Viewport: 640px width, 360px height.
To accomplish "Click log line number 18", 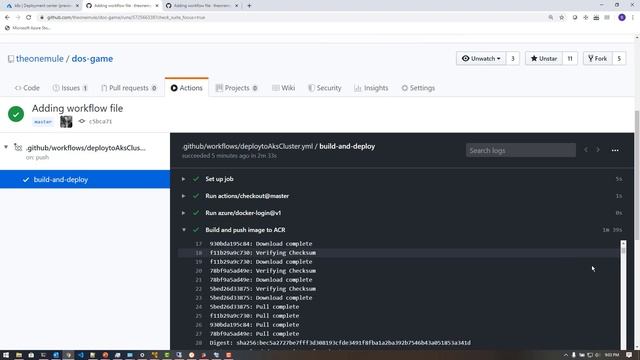I will coord(198,253).
